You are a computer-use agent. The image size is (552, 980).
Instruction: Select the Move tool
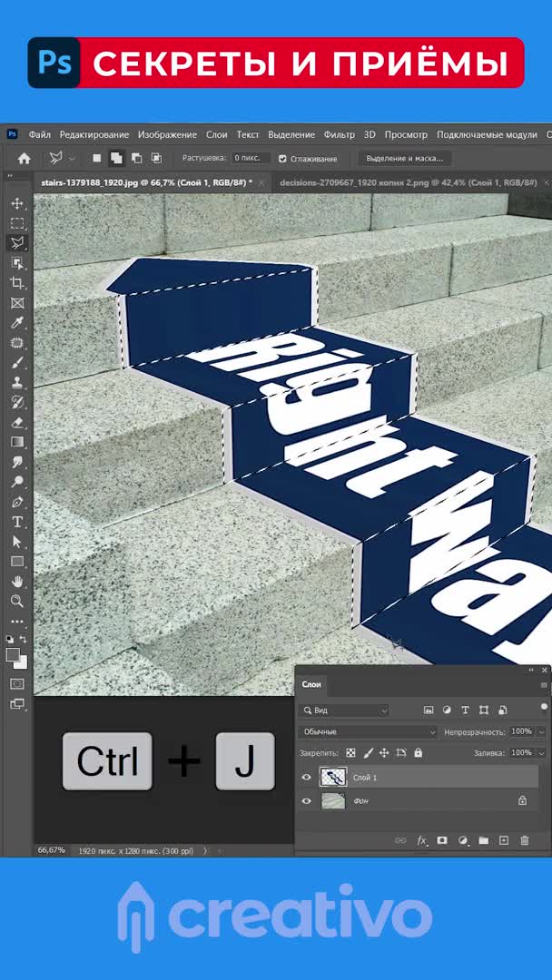(x=17, y=203)
